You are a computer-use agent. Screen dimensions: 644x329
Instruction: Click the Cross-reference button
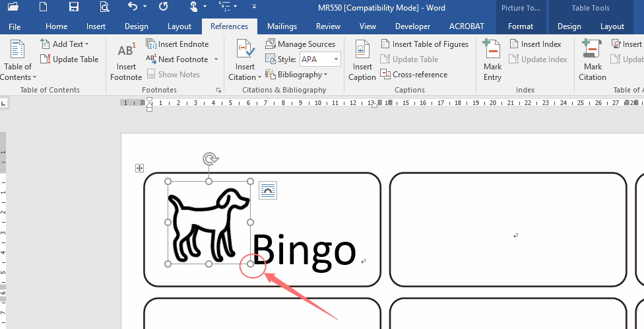[x=414, y=75]
